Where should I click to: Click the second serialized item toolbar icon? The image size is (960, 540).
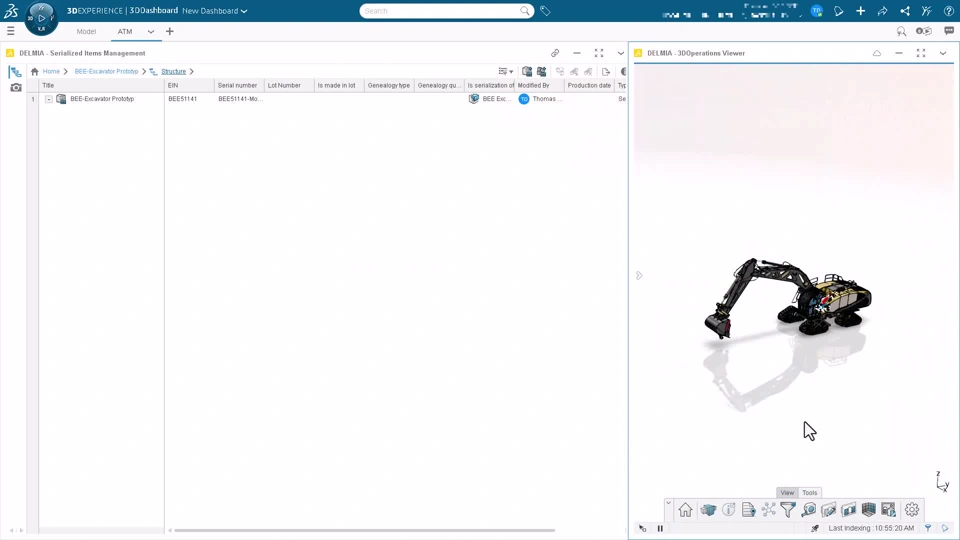[542, 72]
